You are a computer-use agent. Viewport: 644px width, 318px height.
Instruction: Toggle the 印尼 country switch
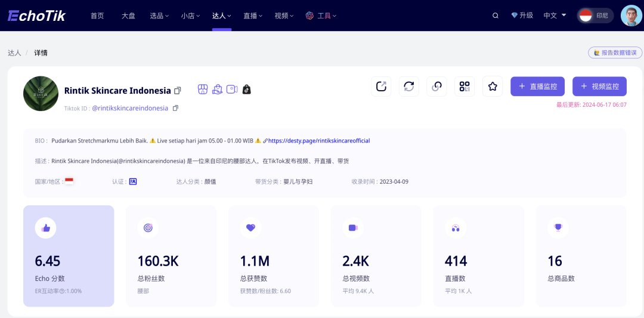[x=595, y=16]
